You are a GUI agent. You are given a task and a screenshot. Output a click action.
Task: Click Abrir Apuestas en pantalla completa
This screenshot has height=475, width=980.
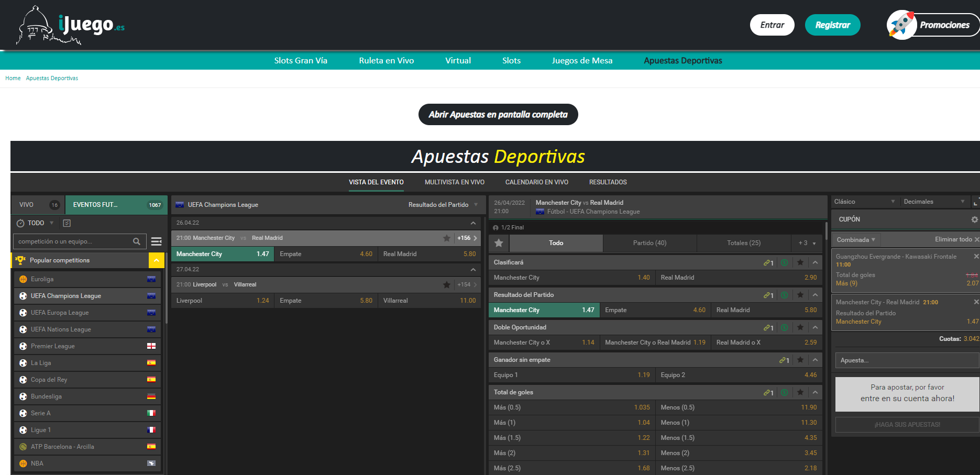(498, 115)
